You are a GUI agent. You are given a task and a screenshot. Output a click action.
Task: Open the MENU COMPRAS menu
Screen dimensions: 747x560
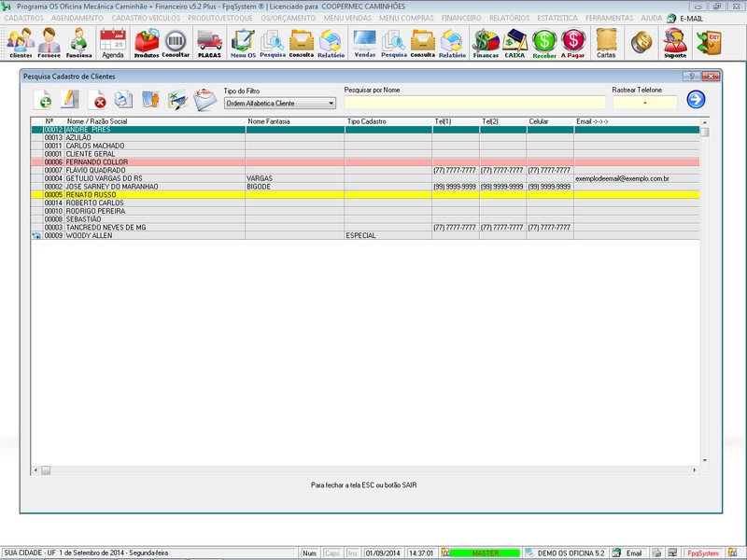pyautogui.click(x=406, y=18)
